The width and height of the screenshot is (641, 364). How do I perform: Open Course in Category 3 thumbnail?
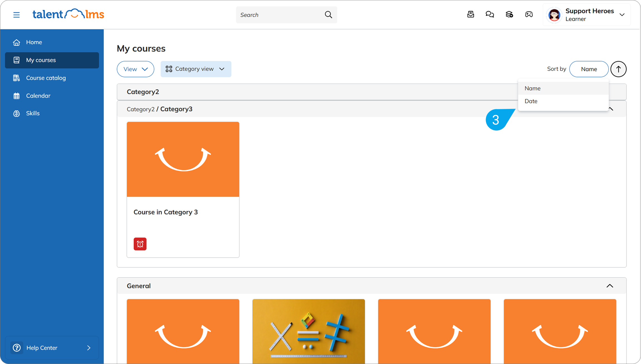pos(183,159)
